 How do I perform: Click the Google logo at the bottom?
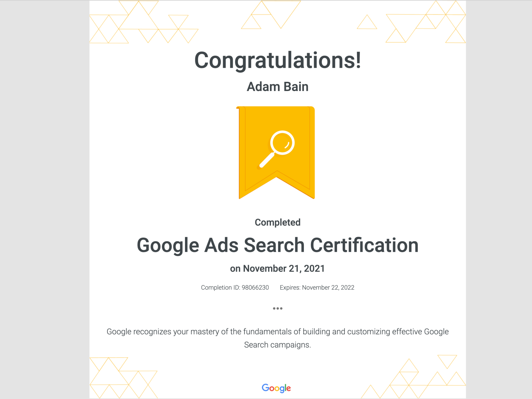276,388
